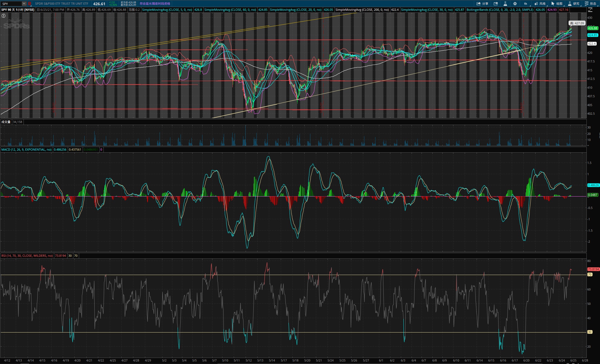This screenshot has height=364, width=600.
Task: Open the Patterns (形态) menu
Action: (591, 4)
